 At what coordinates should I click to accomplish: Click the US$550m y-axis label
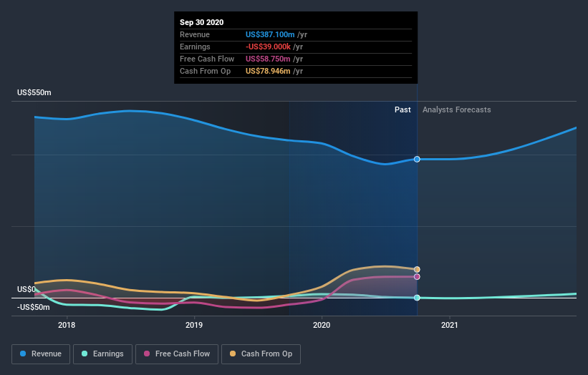(34, 92)
